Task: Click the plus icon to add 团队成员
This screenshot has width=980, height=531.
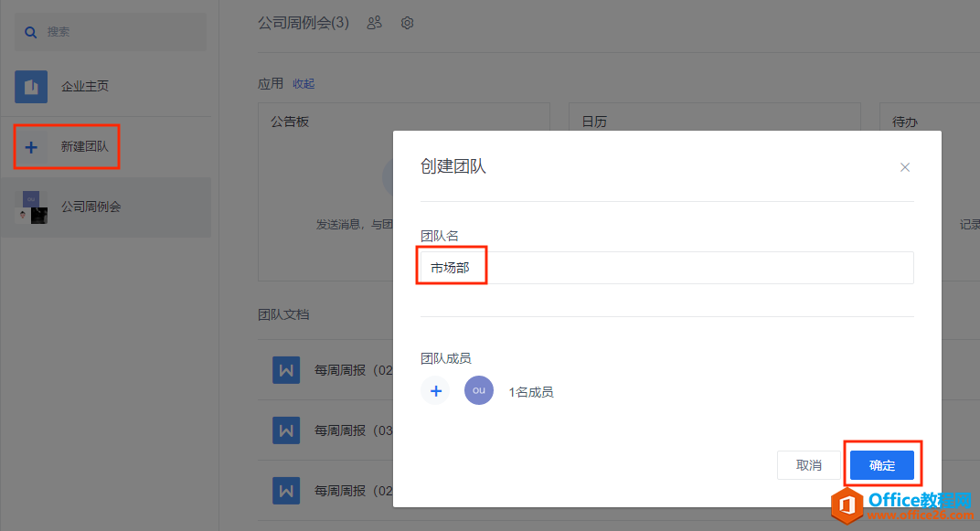Action: click(x=435, y=390)
